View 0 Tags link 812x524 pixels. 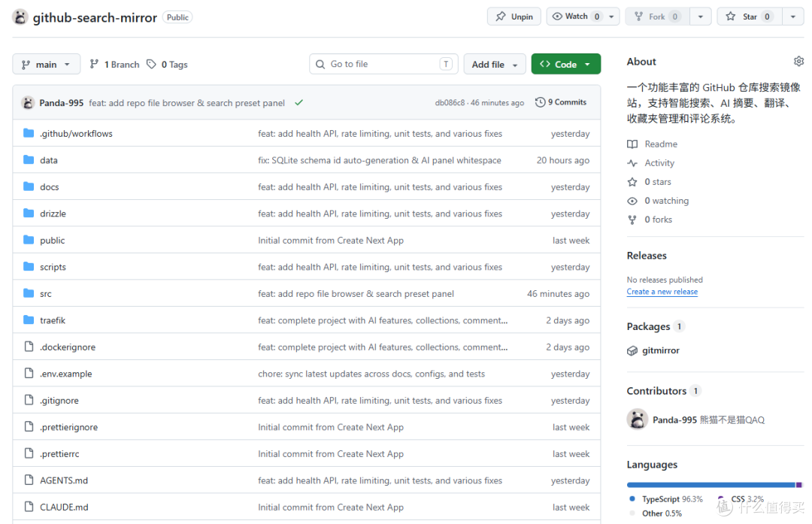[167, 64]
